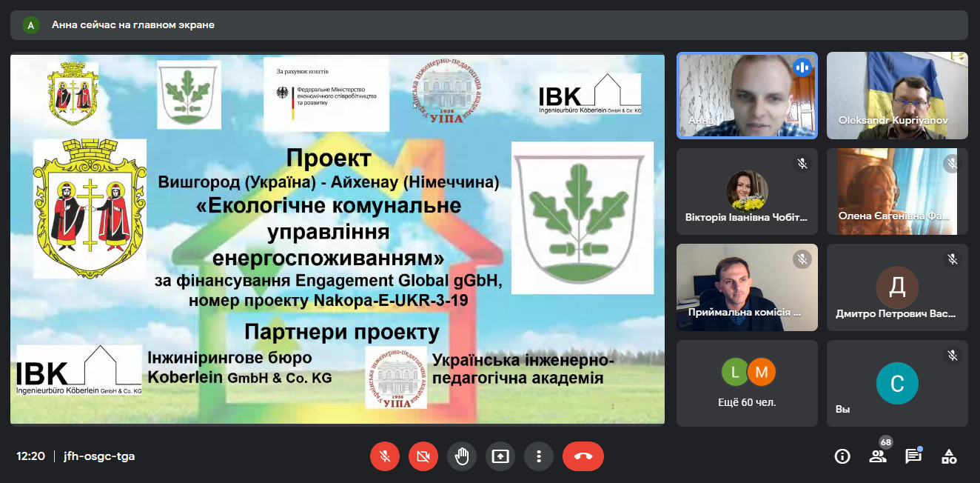Click the "12:20" clock in the bottom bar

[x=30, y=456]
